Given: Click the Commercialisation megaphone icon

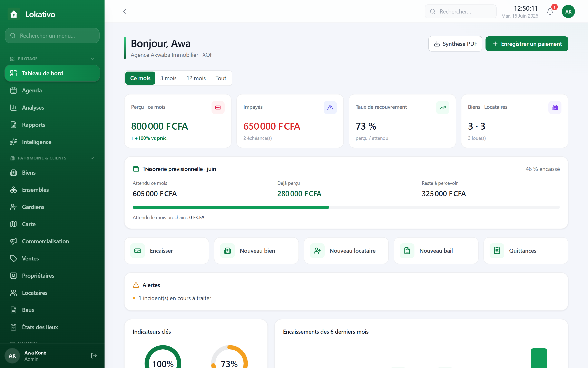Looking at the screenshot, I should (x=13, y=241).
